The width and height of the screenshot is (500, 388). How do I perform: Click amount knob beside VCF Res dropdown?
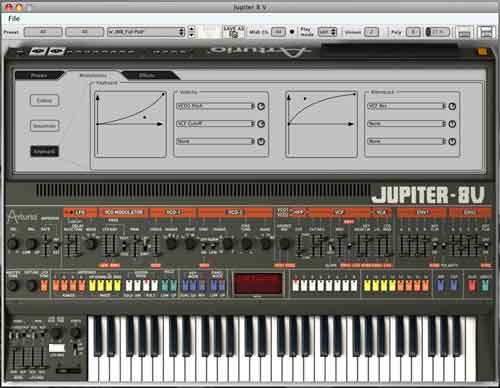pyautogui.click(x=452, y=106)
